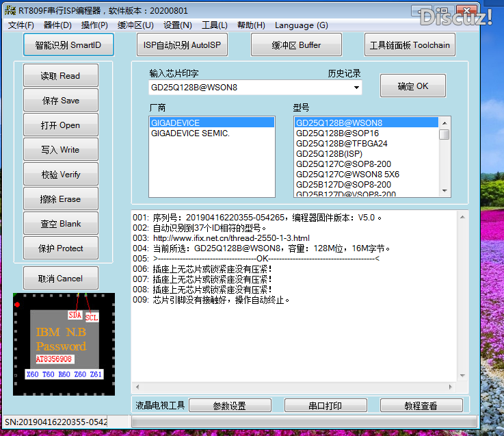
Task: Select model GD25Q128B@WSON8
Action: [x=366, y=123]
